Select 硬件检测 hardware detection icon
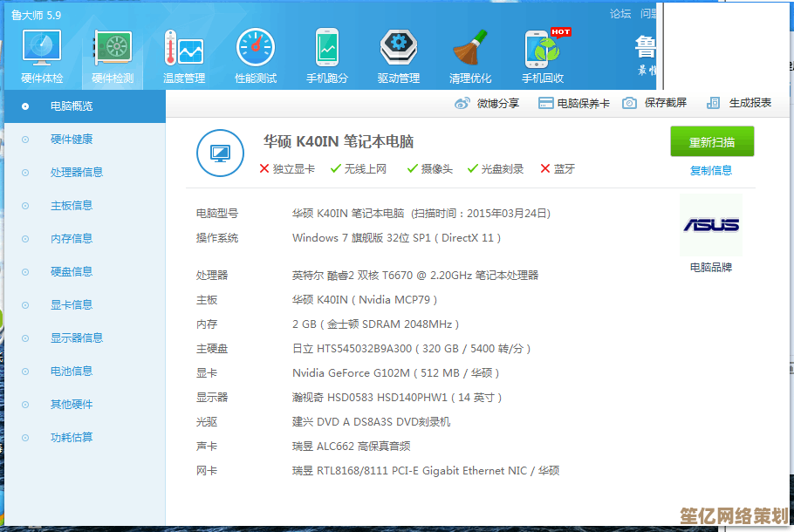The image size is (794, 532). (113, 49)
